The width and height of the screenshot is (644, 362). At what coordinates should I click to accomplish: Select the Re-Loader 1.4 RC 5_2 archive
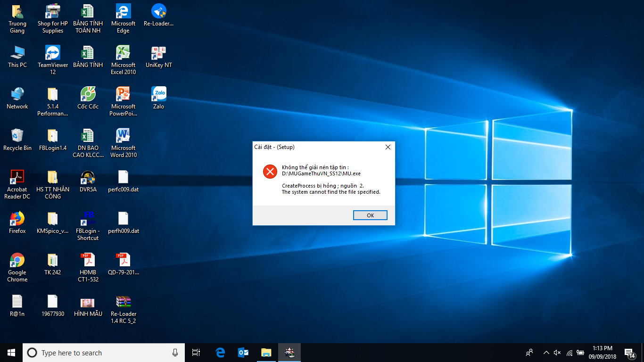124,309
